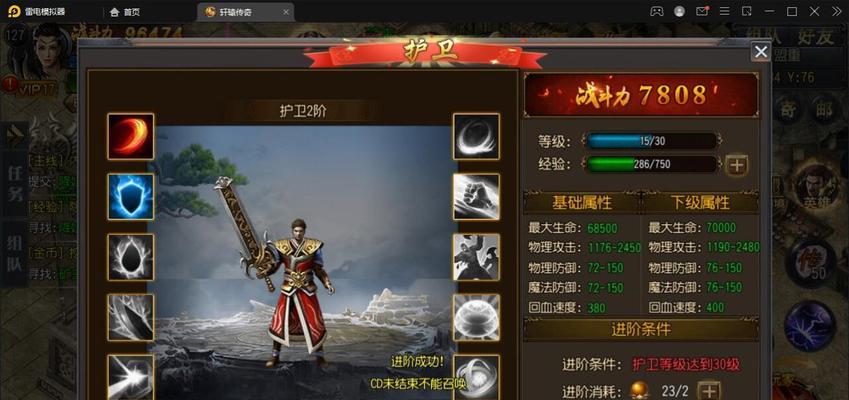Open the emulator hamburger menu
849x400 pixels.
[724, 11]
